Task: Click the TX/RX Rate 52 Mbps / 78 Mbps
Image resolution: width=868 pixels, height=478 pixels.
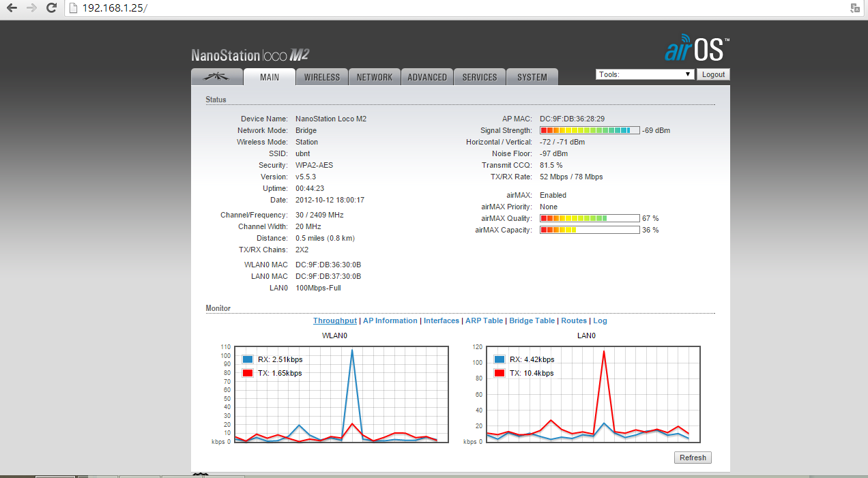Action: 571,177
